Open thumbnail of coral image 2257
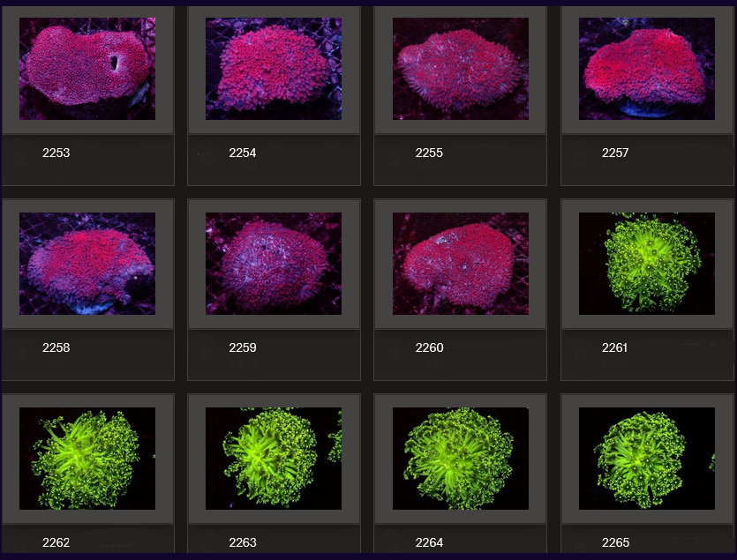Image resolution: width=737 pixels, height=560 pixels. 647,69
